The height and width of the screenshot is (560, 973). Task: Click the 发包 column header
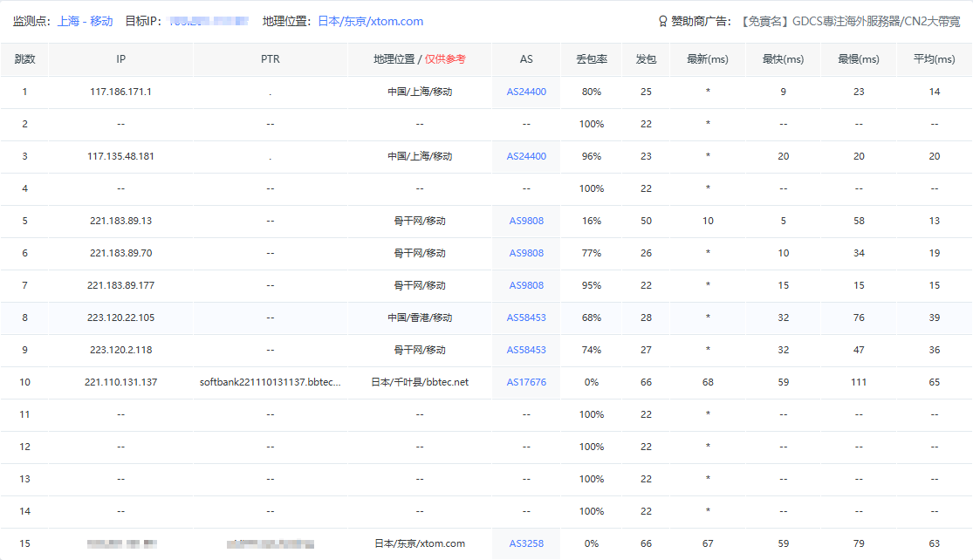646,59
